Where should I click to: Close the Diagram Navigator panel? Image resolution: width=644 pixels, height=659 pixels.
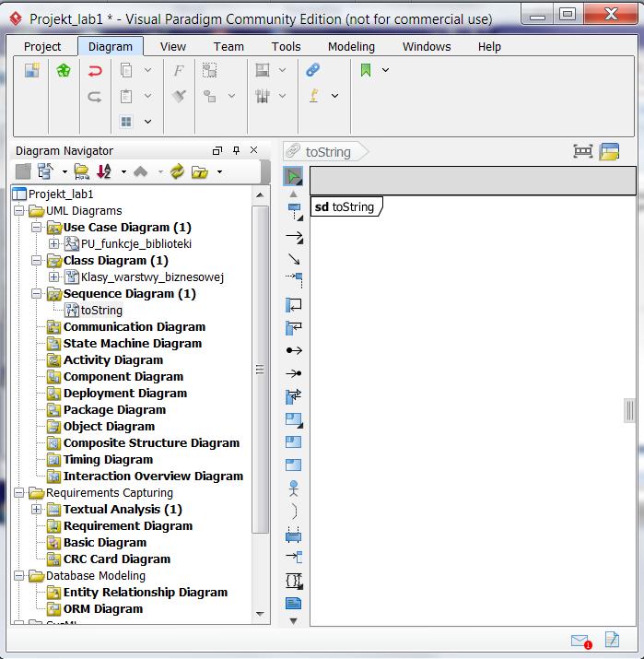253,150
